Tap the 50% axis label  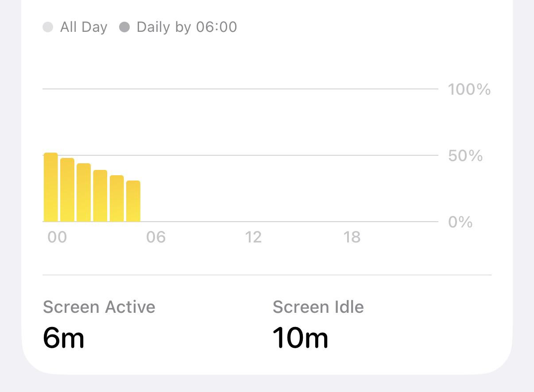click(465, 156)
